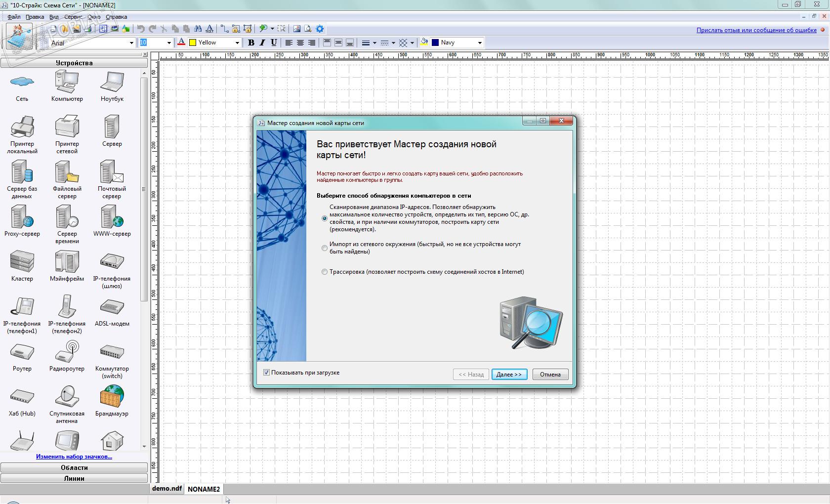Click the Отмена button in wizard

click(x=550, y=374)
